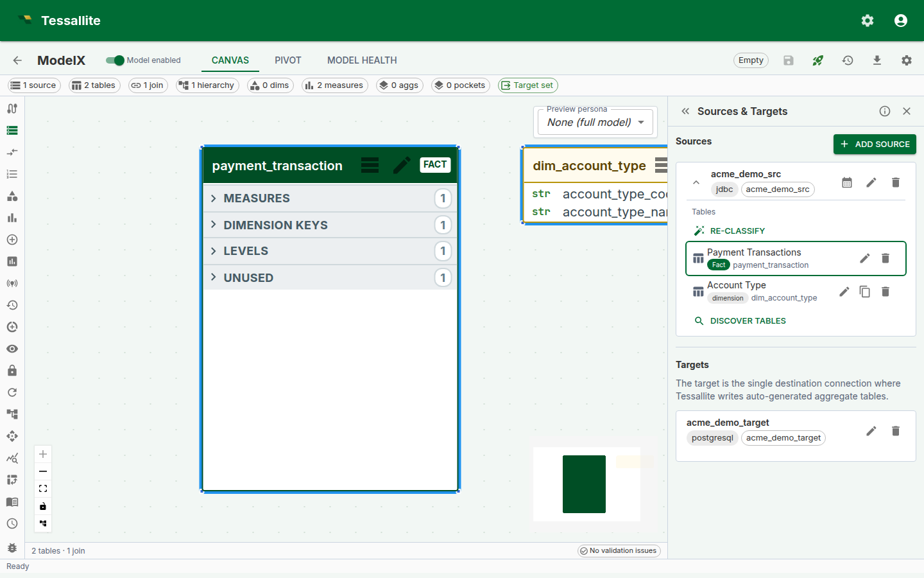The width and height of the screenshot is (924, 578).
Task: Click the disabled save floppy-disk icon
Action: pos(789,60)
